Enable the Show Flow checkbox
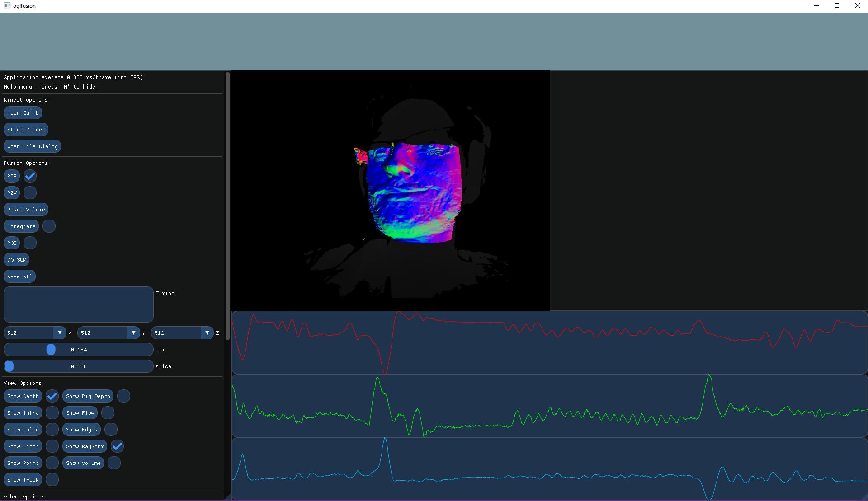This screenshot has width=868, height=501. click(x=108, y=413)
